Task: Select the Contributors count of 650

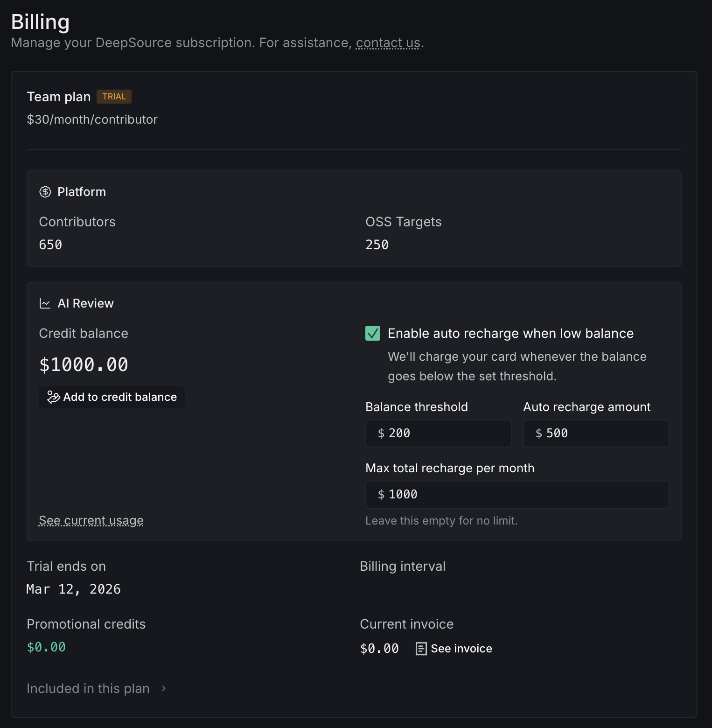Action: pyautogui.click(x=50, y=245)
